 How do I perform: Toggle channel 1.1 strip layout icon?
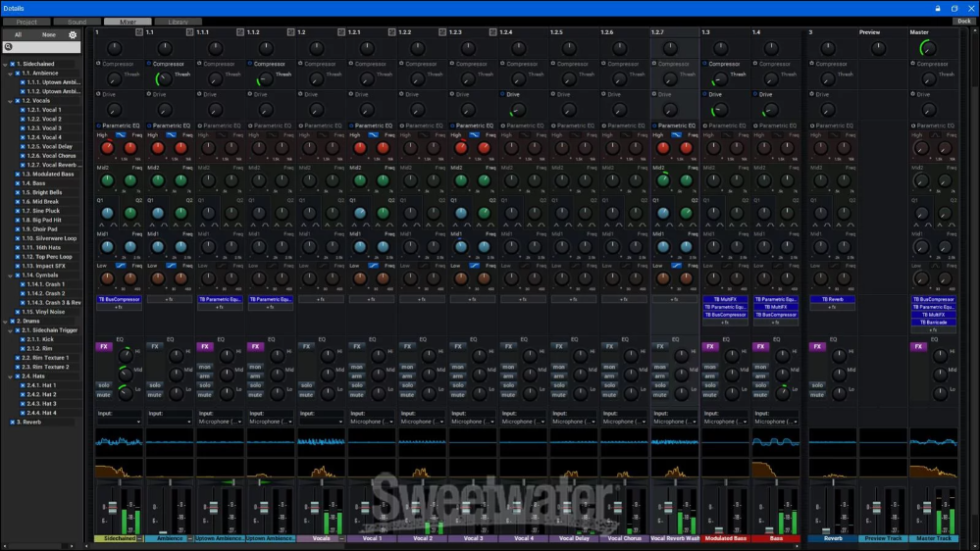click(189, 31)
